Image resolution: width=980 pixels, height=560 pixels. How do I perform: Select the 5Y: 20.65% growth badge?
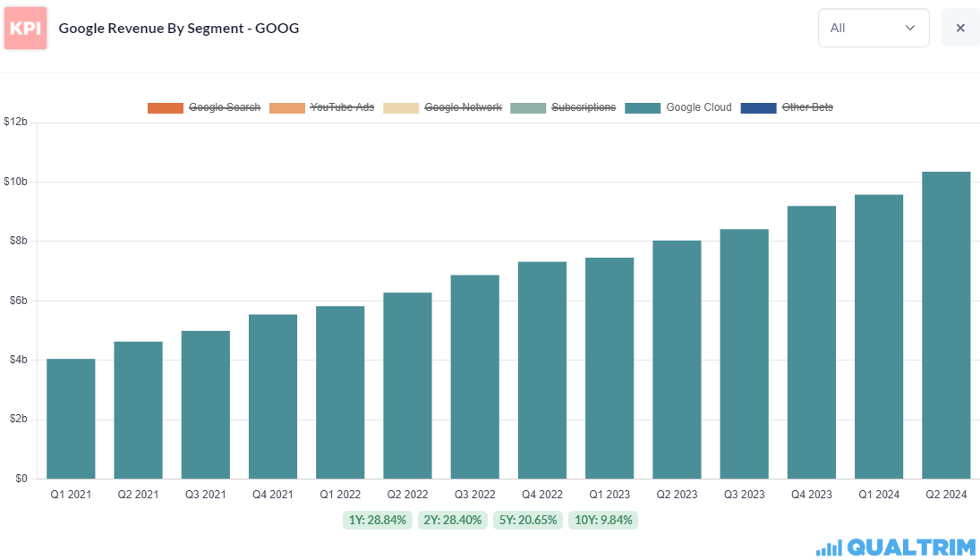click(528, 520)
